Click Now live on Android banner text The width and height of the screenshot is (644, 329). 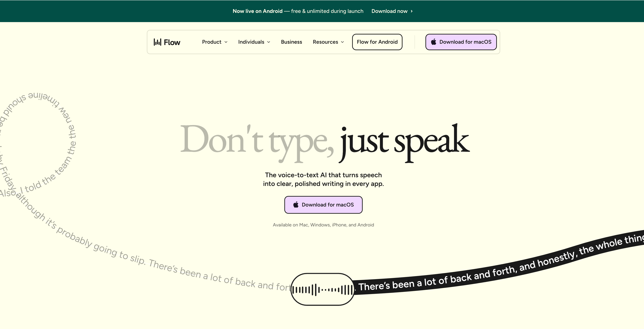tap(258, 11)
